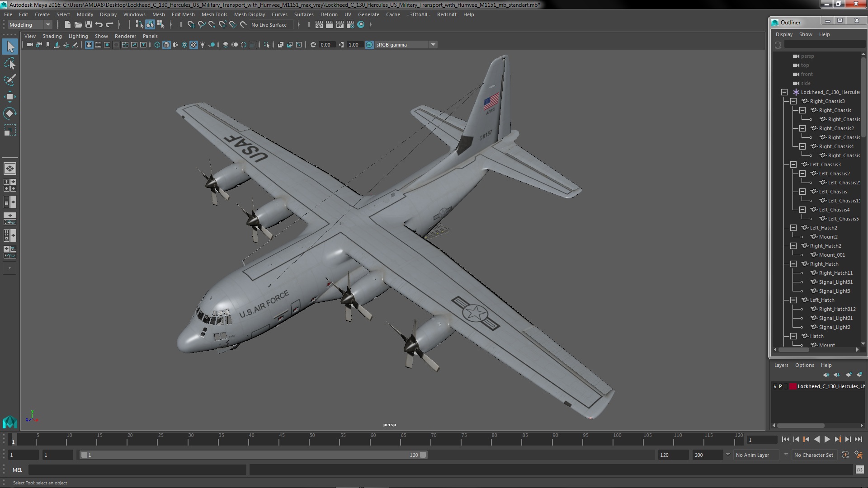Activate the Move tool

pyautogui.click(x=10, y=97)
